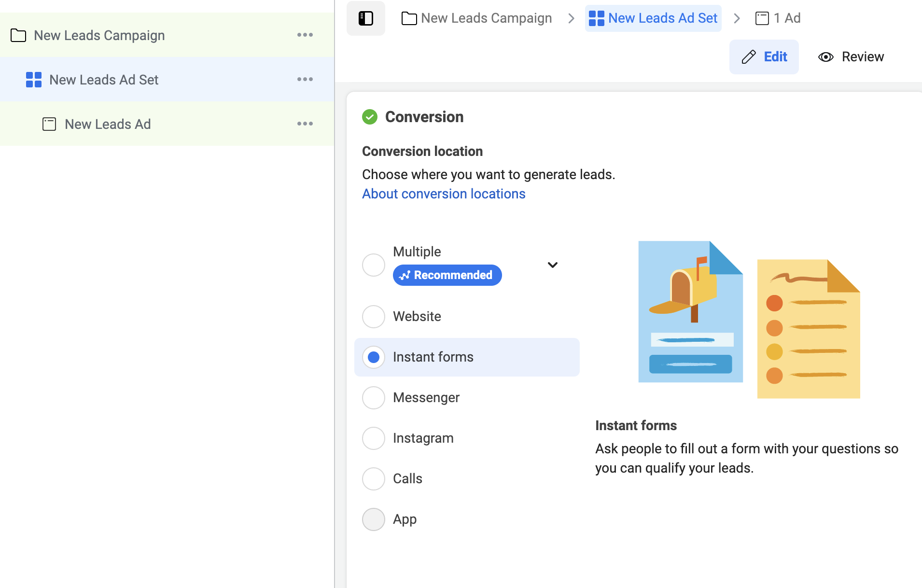Click the Conversion location label

[422, 152]
